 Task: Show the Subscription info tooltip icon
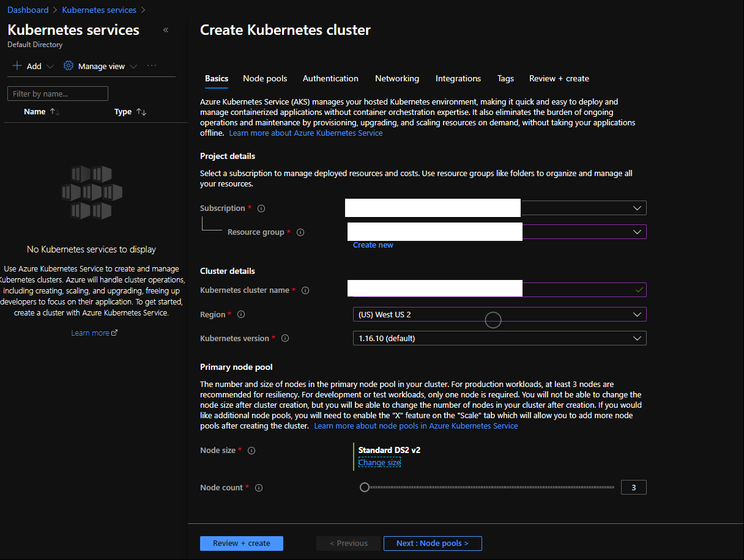(x=261, y=208)
